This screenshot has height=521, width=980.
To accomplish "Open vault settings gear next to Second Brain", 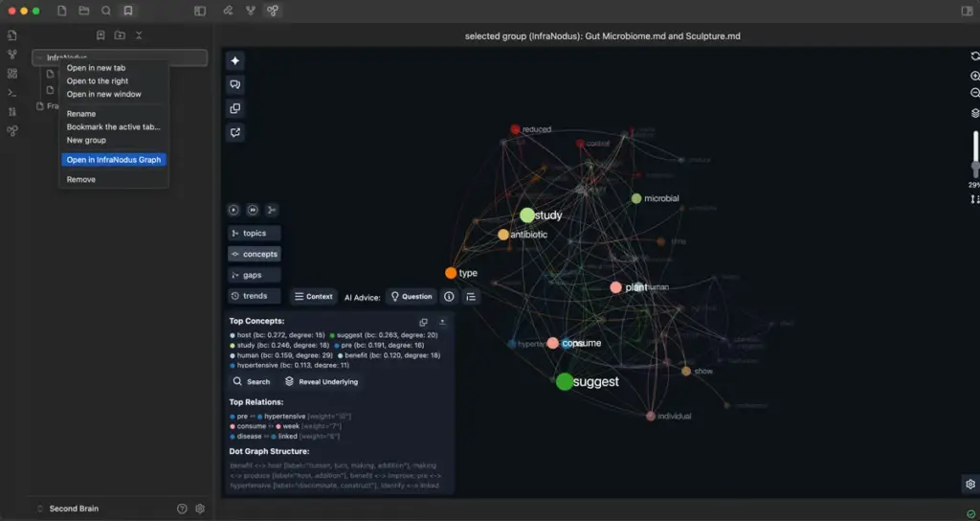I will point(200,509).
